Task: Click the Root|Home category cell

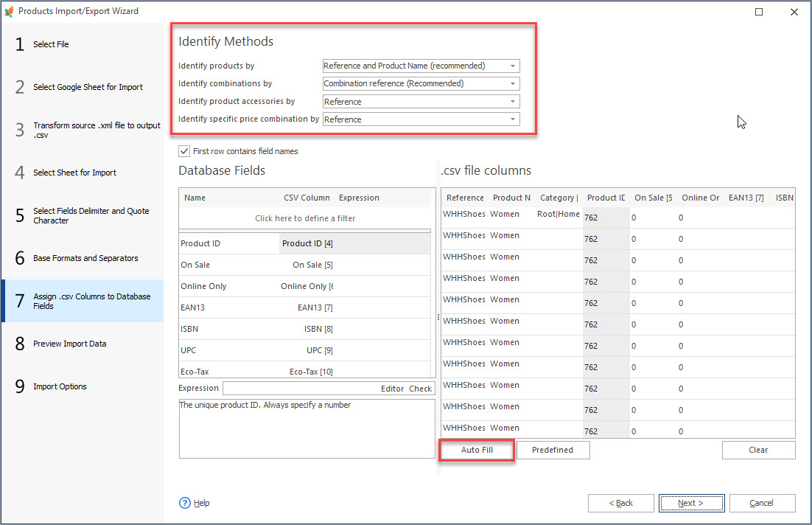Action: (x=559, y=214)
